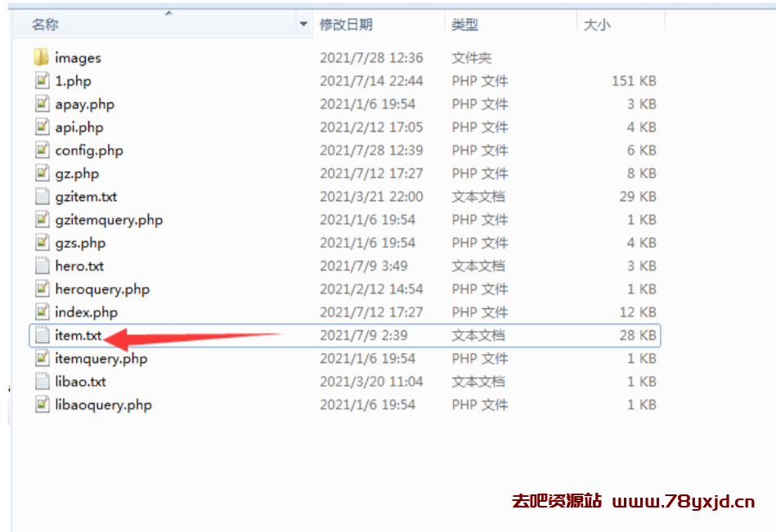This screenshot has height=532, width=776.
Task: Click the hero.txt file name
Action: point(79,266)
